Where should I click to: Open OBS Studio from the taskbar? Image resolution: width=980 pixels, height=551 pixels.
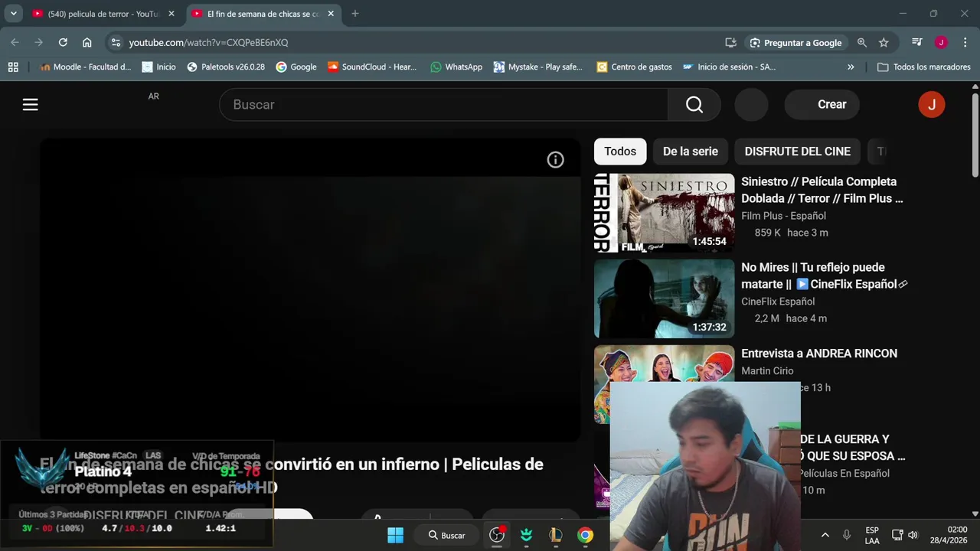497,535
